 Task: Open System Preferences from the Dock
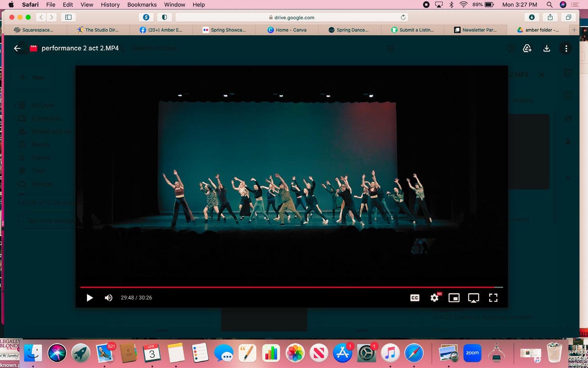click(366, 354)
